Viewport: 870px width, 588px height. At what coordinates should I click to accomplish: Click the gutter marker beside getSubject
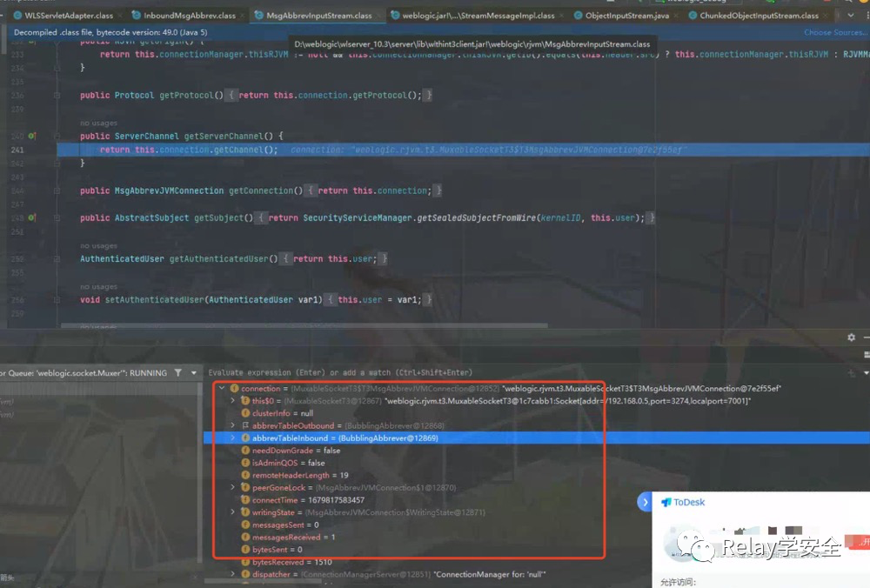tap(32, 218)
